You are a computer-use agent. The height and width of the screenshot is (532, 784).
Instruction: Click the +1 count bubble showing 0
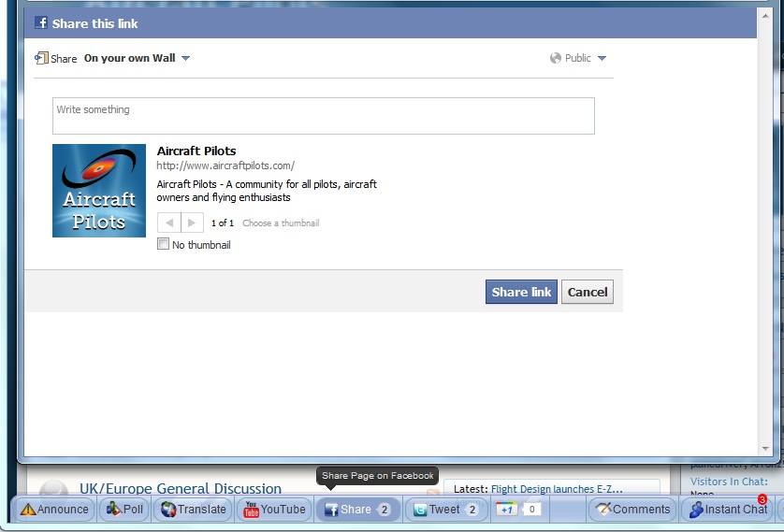[531, 509]
